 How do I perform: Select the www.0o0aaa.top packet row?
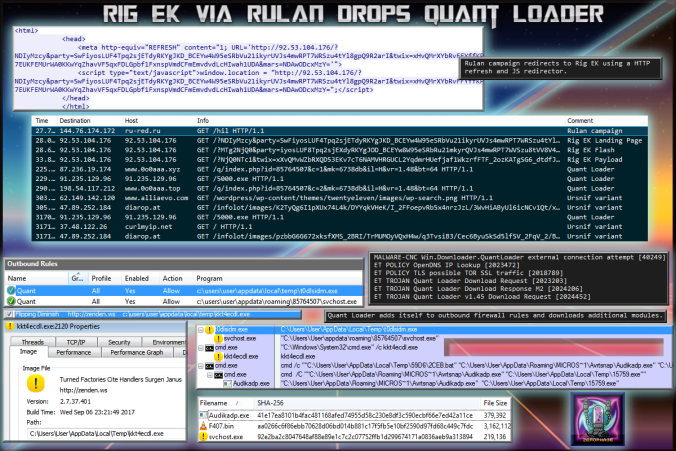tap(340, 188)
